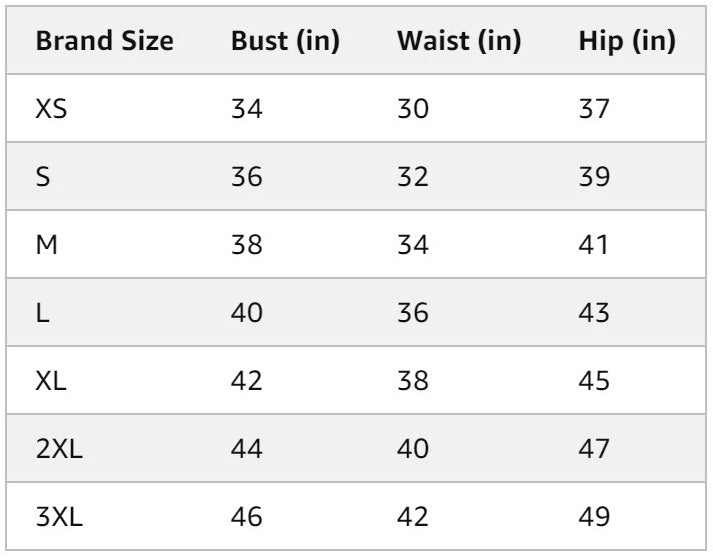Click the XL size row label
The image size is (713, 557).
click(x=51, y=381)
